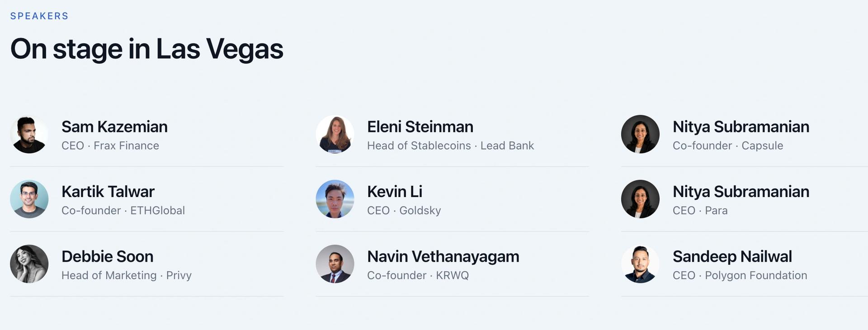
Task: Open Kevin Li's avatar photo
Action: 335,199
